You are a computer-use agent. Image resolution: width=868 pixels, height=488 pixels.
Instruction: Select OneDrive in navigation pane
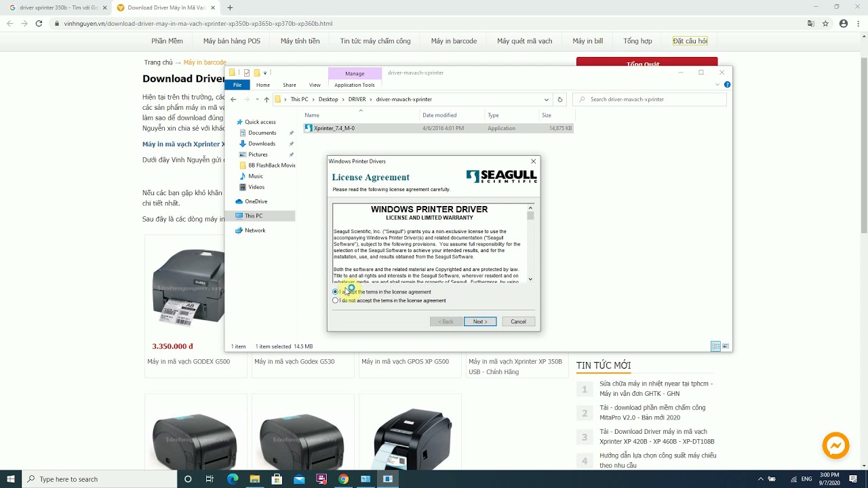(256, 201)
